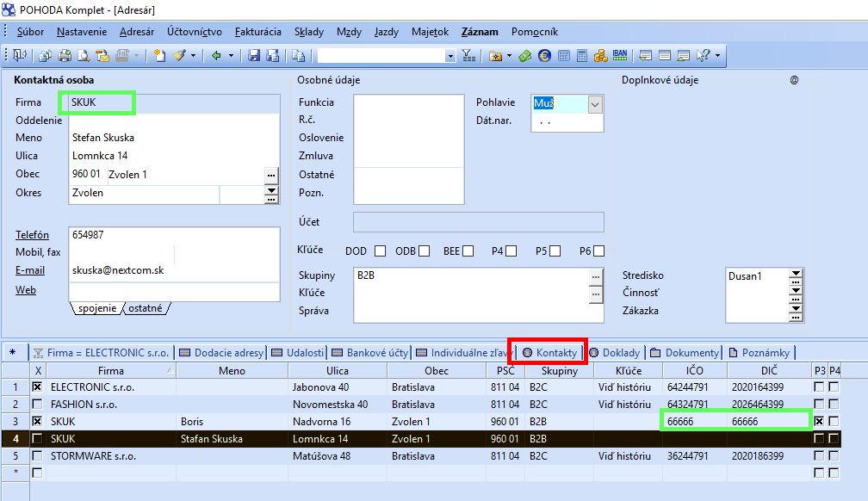
Task: Open the Súbor menu
Action: click(30, 32)
